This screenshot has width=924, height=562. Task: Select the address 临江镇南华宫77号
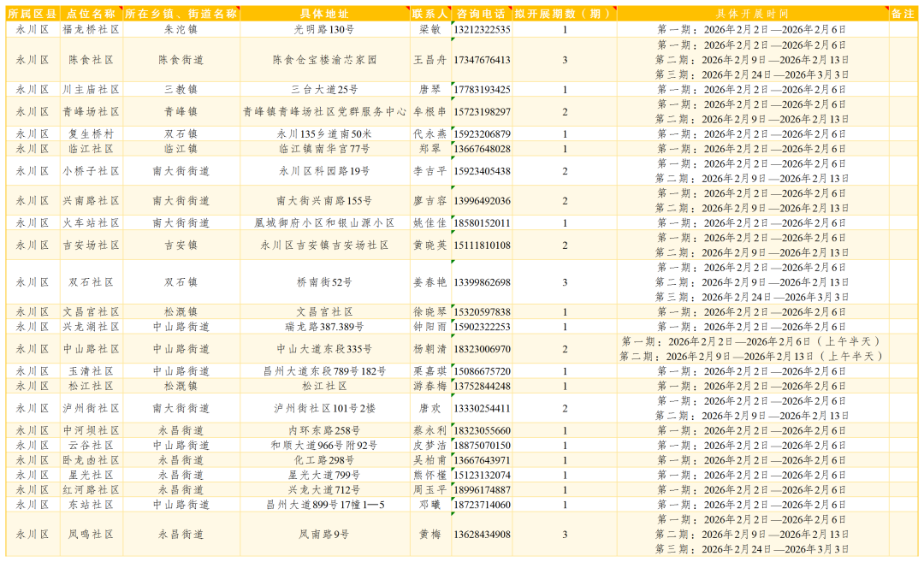click(325, 149)
